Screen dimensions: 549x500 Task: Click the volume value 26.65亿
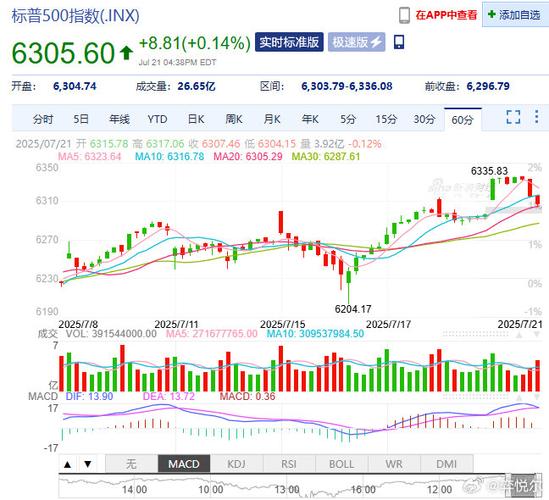click(196, 86)
